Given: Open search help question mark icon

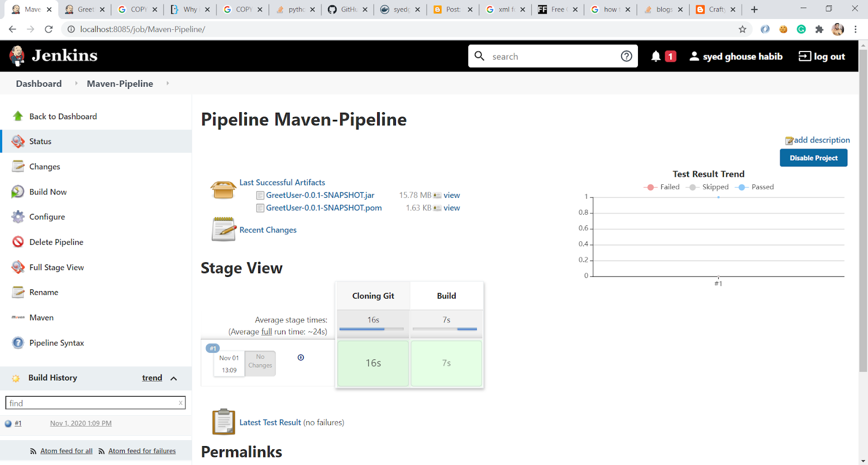Looking at the screenshot, I should (627, 56).
